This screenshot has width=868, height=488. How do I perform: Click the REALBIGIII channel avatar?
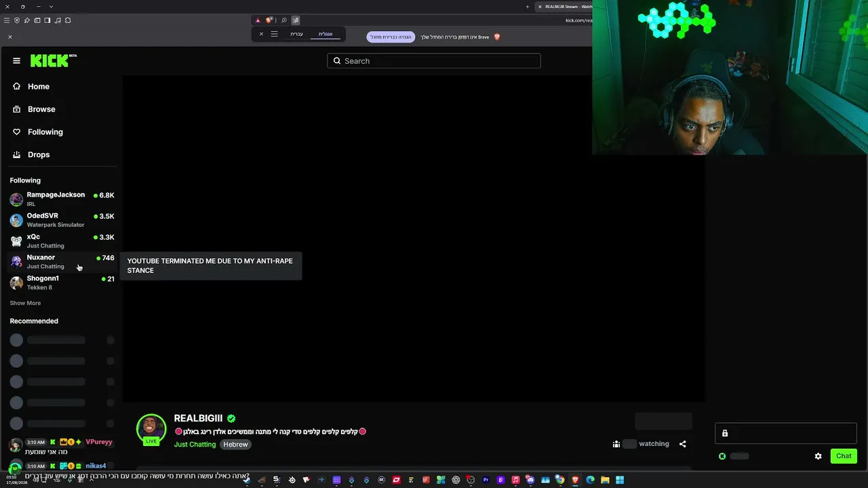click(151, 429)
